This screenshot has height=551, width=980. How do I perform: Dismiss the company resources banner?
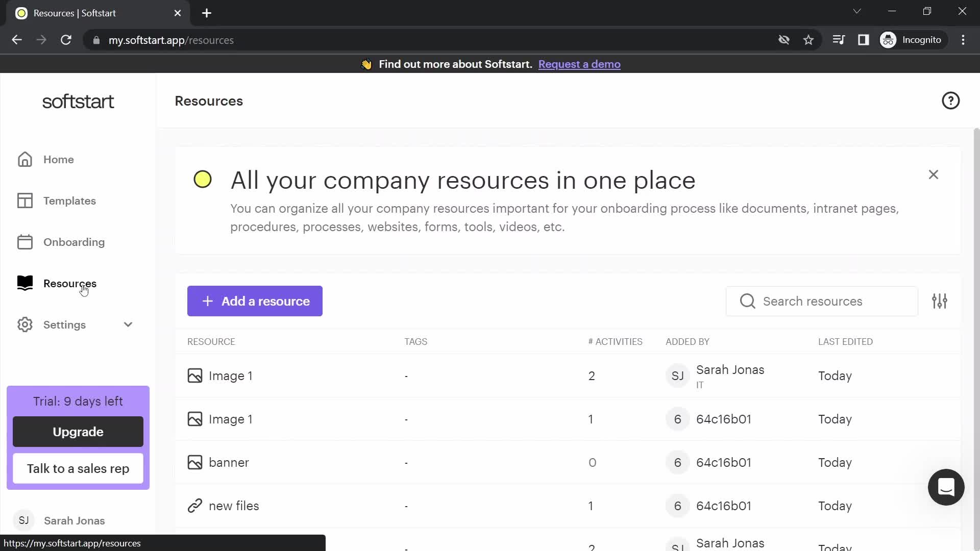click(933, 174)
